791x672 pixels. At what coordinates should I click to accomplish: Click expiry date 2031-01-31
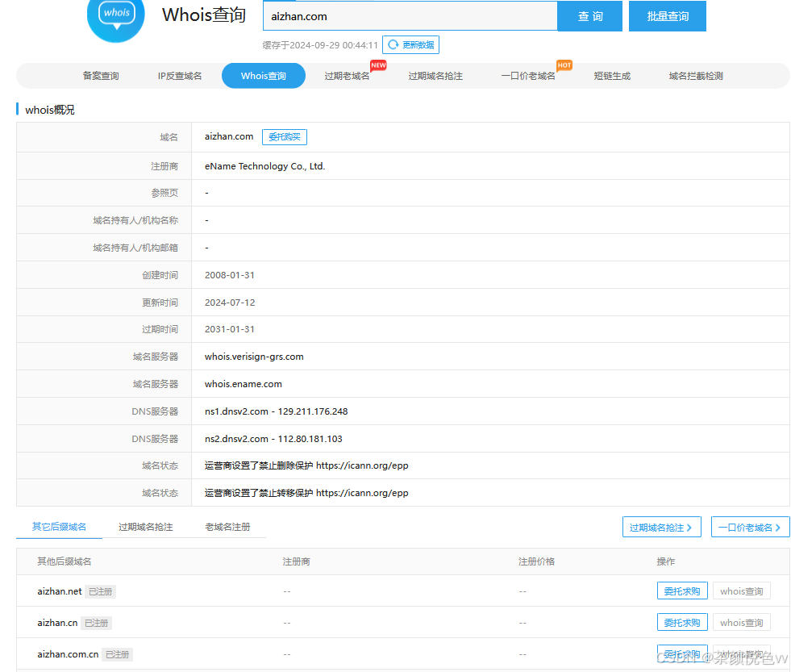(230, 329)
